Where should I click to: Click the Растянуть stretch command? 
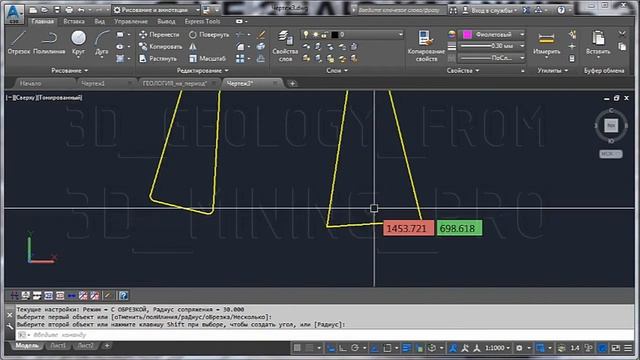click(x=158, y=58)
